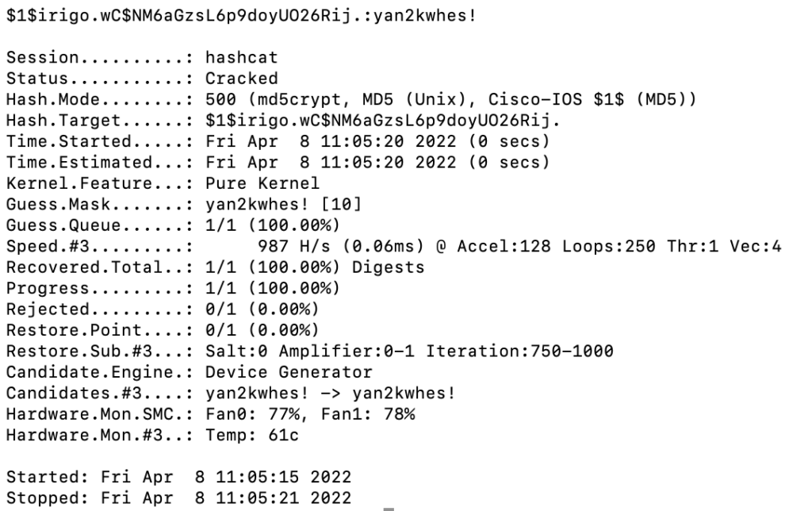Click the Candidate.Engine Device Generator line

point(189,371)
